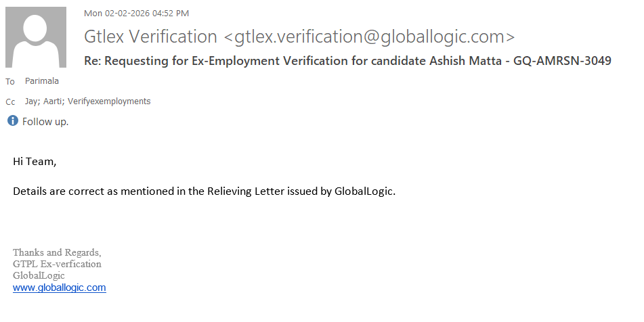Select recipient Parimala in the To line
Screen dimensions: 644x322
(42, 81)
